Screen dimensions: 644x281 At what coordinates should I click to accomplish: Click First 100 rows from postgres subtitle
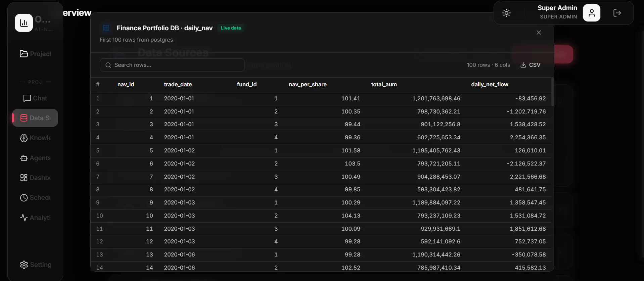[136, 40]
